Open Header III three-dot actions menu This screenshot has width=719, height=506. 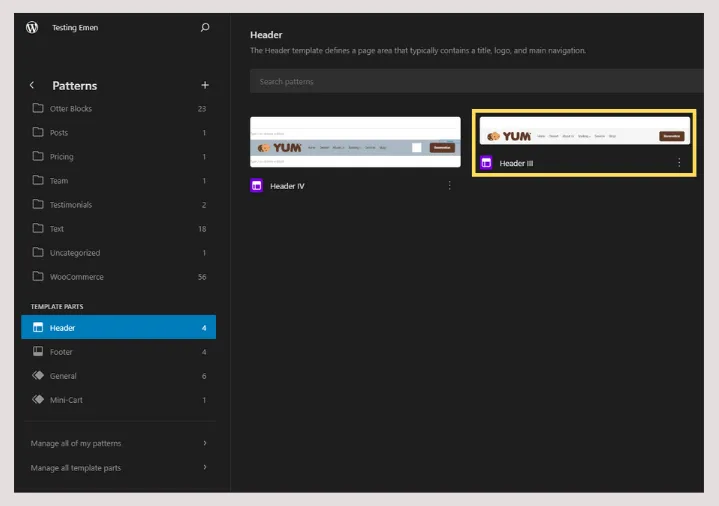(x=679, y=163)
